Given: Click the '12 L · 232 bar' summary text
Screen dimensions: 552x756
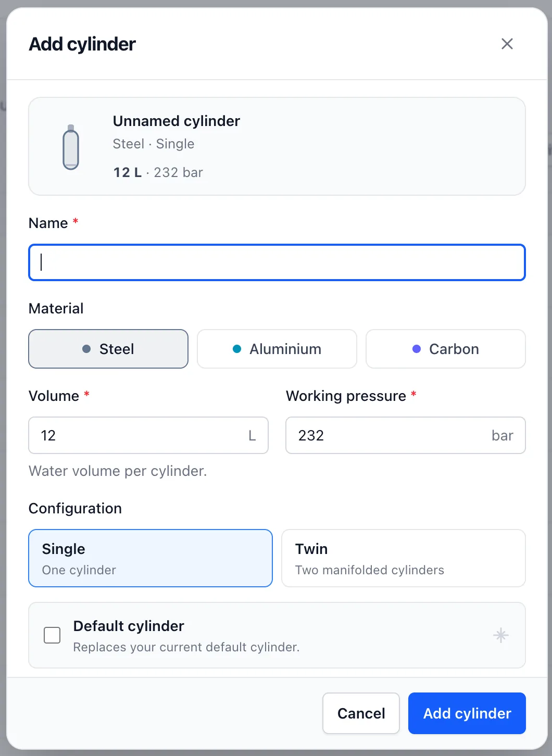Looking at the screenshot, I should tap(158, 172).
